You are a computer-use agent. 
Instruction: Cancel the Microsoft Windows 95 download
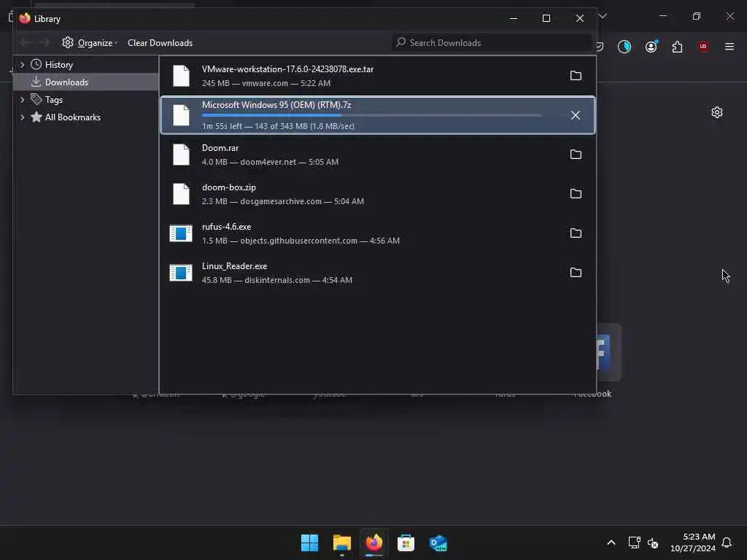[576, 115]
